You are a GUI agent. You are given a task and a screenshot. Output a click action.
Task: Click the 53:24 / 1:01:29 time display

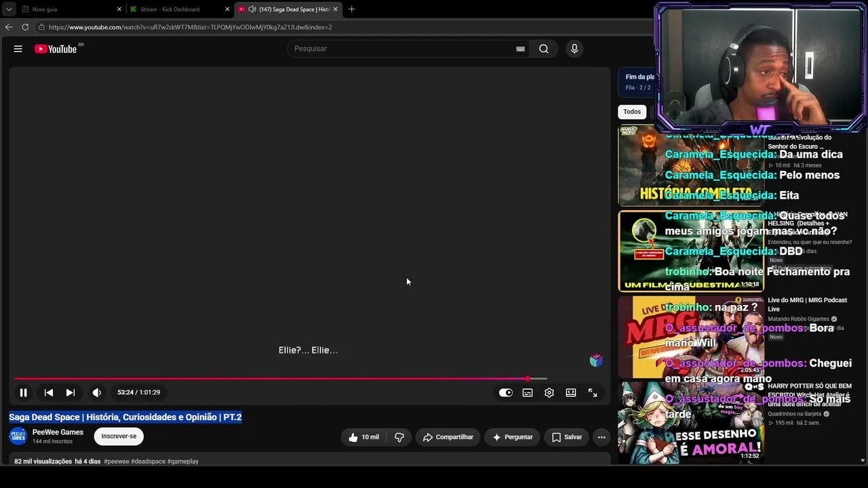point(138,392)
